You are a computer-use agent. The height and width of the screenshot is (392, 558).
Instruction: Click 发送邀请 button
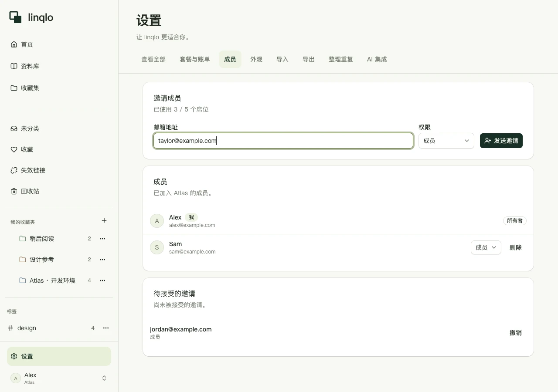pos(501,141)
